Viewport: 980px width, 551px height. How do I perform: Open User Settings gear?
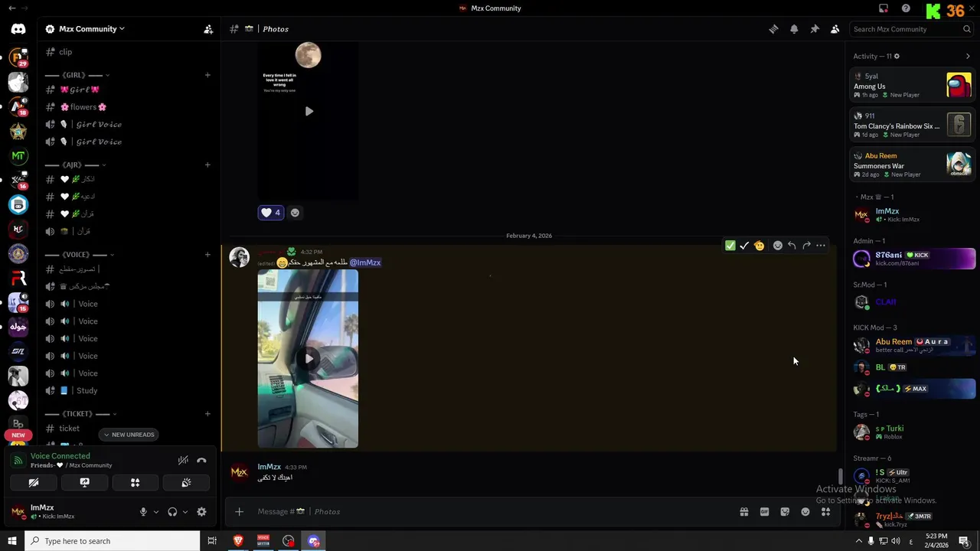click(x=201, y=512)
